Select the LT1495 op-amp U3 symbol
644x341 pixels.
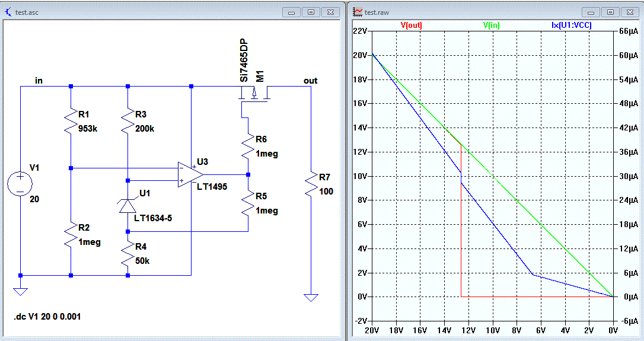(x=190, y=174)
